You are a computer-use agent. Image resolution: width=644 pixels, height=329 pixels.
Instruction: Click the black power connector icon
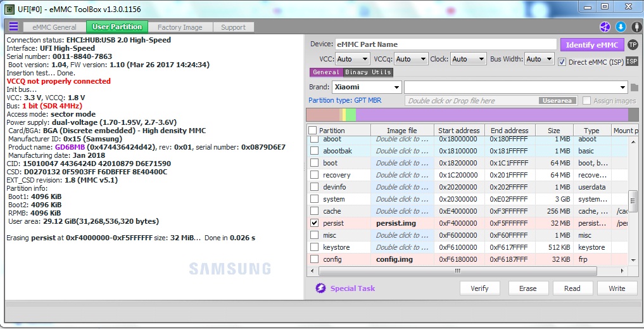(636, 27)
